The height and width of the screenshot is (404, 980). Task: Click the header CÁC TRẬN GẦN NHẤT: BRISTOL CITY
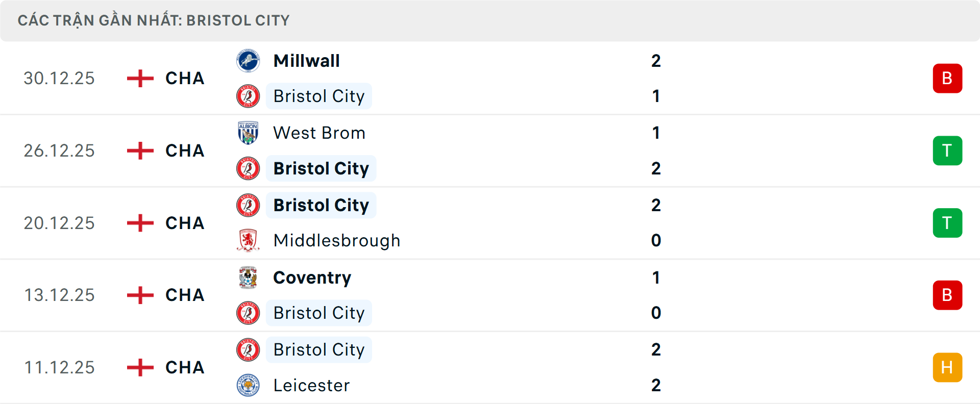pos(154,20)
